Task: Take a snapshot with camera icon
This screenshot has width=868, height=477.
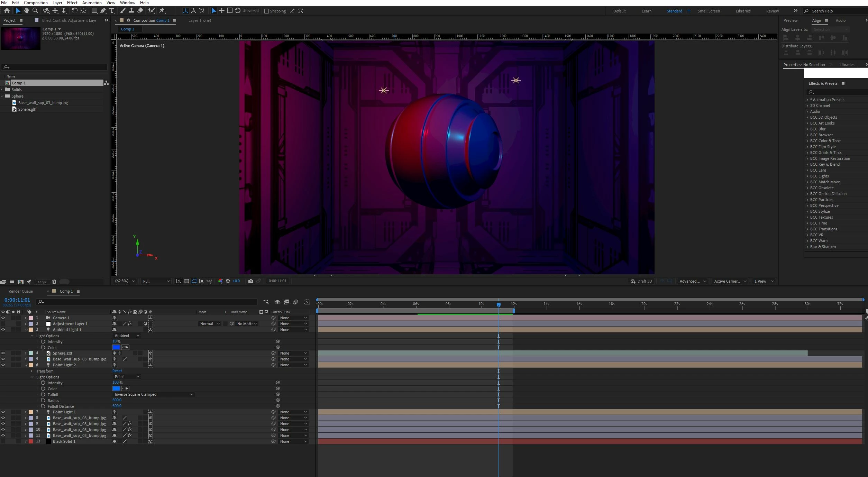Action: click(250, 281)
